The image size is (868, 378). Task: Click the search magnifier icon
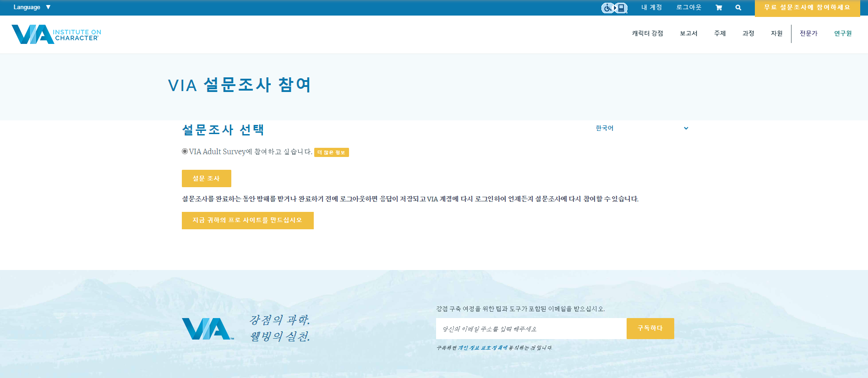[738, 8]
